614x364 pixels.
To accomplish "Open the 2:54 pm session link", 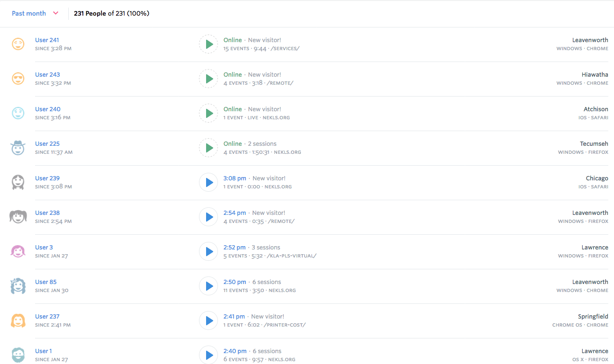I will pos(235,213).
